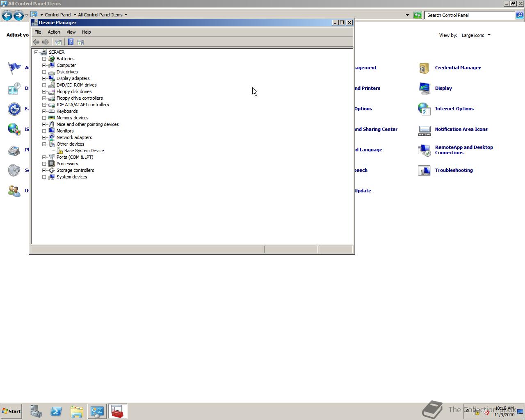Open Credential Manager icon in Control Panel

point(424,68)
